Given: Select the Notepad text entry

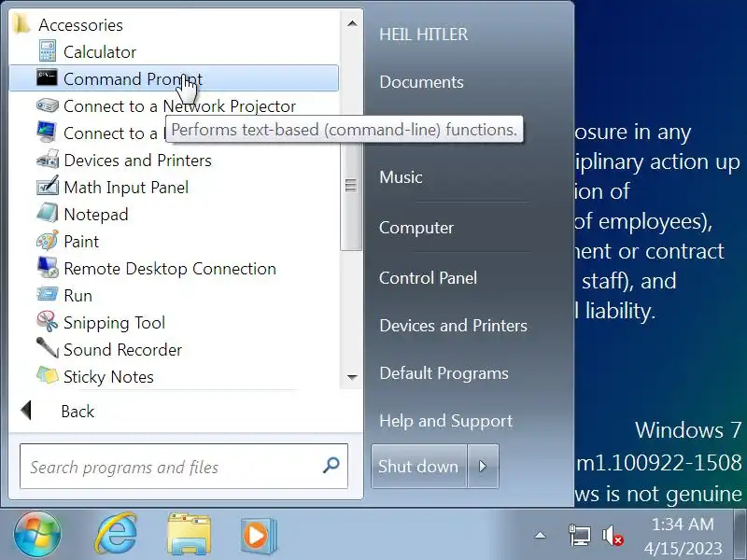Looking at the screenshot, I should tap(96, 215).
